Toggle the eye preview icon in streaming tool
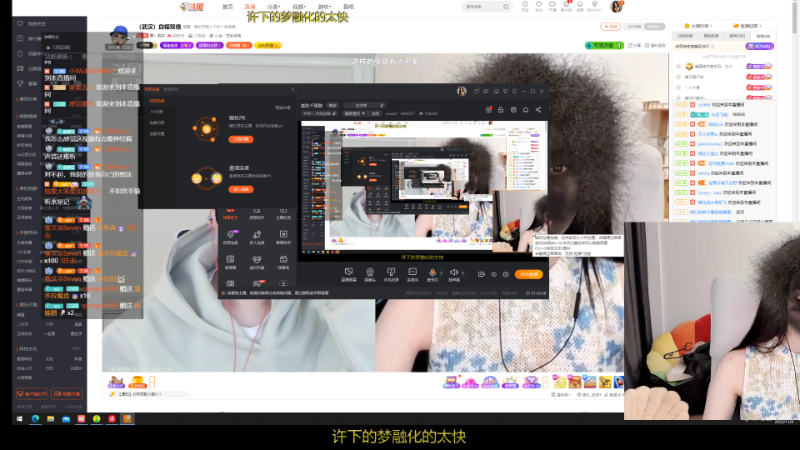The height and width of the screenshot is (450, 800). pyautogui.click(x=493, y=274)
